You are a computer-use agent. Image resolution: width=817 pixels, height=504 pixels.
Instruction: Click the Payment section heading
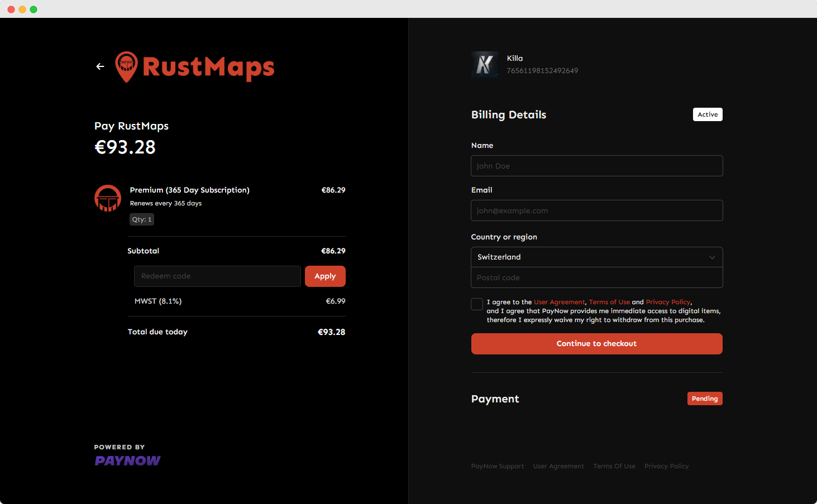(495, 399)
